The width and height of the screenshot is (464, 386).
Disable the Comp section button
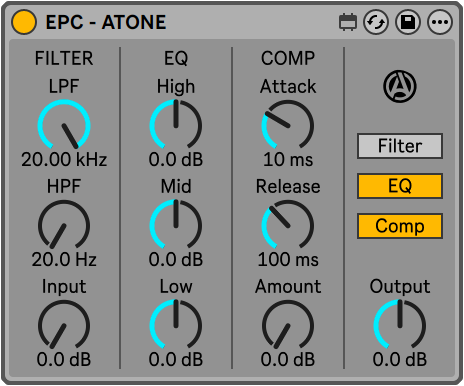(x=400, y=226)
